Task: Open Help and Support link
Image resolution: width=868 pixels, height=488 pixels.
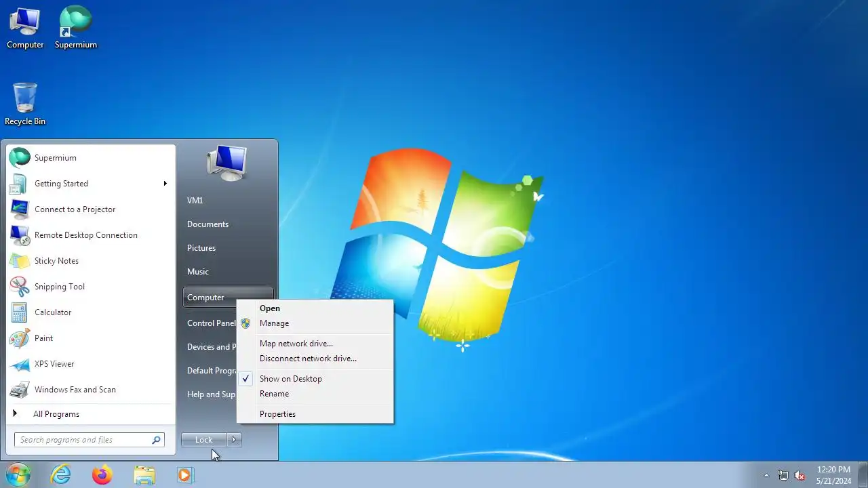Action: 210,394
